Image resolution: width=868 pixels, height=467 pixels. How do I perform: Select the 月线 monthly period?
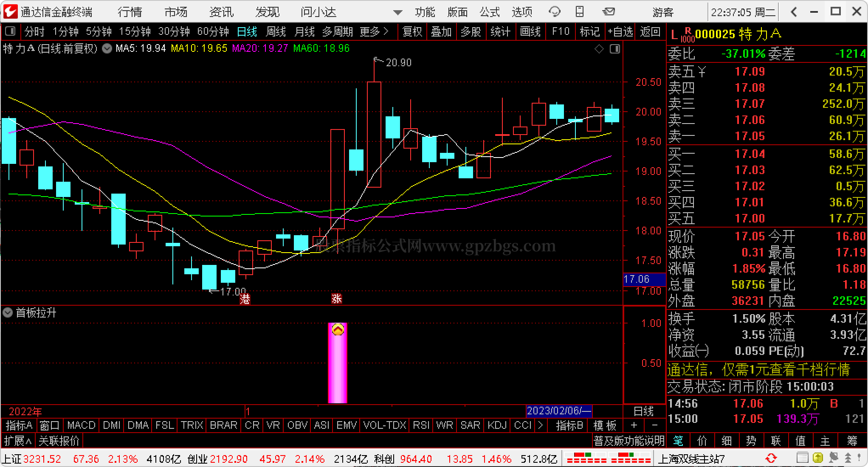click(x=305, y=31)
